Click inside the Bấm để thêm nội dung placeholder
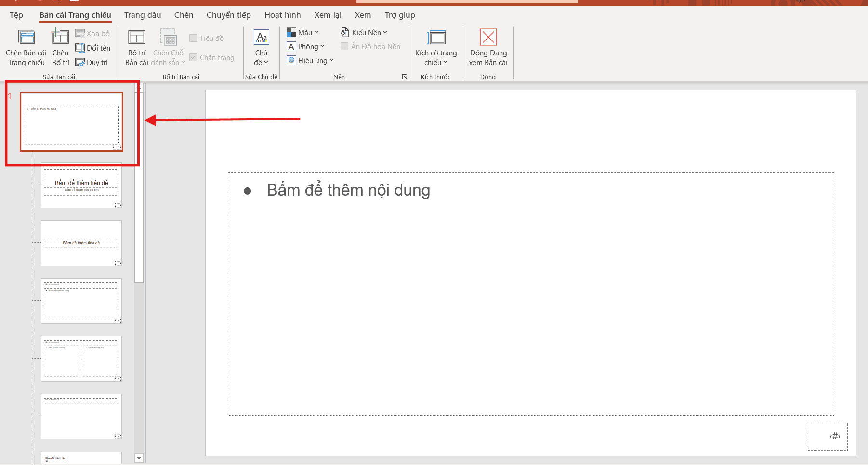The width and height of the screenshot is (868, 465). click(531, 294)
